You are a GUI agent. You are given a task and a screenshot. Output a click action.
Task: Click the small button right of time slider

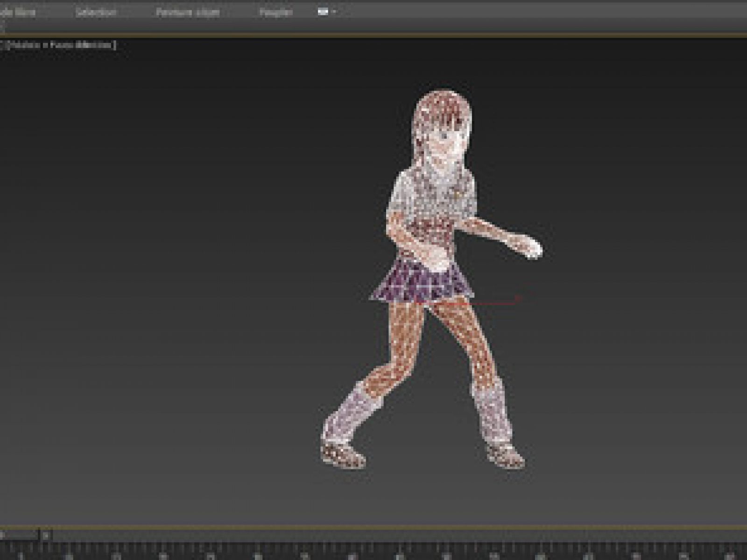[46, 535]
